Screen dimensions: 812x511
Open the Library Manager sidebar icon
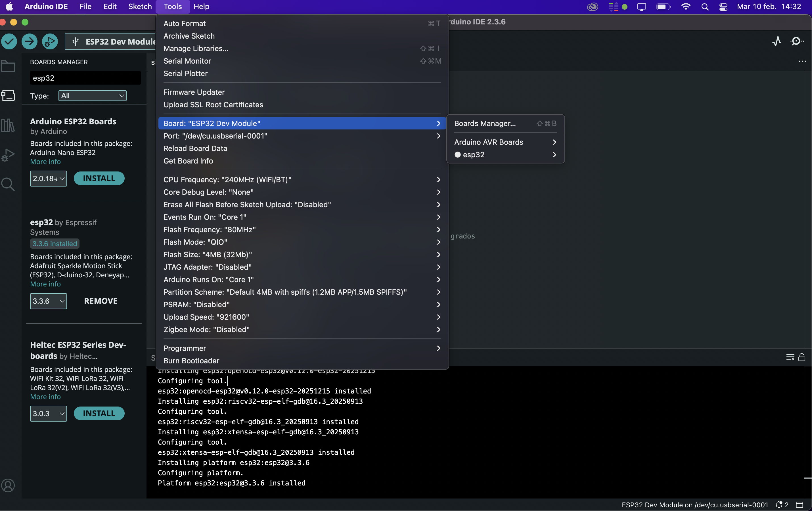click(x=8, y=125)
